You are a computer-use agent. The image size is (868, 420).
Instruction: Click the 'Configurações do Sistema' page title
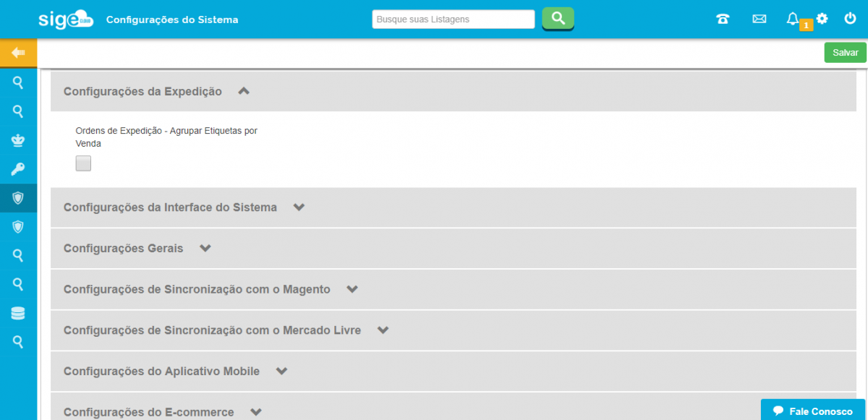point(172,20)
